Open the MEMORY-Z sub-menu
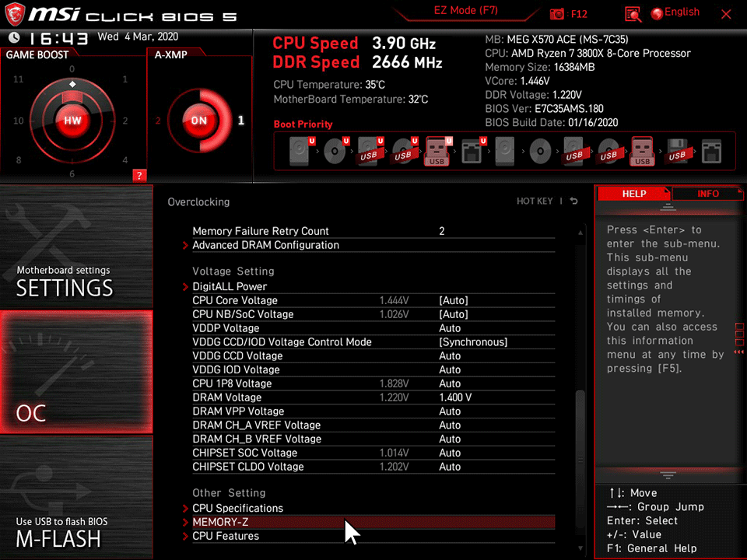The width and height of the screenshot is (747, 560). tap(373, 522)
